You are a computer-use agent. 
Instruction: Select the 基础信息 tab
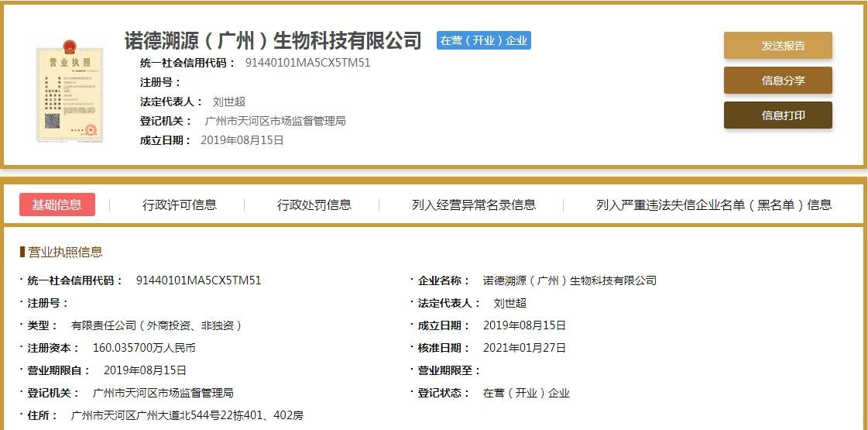tap(57, 205)
